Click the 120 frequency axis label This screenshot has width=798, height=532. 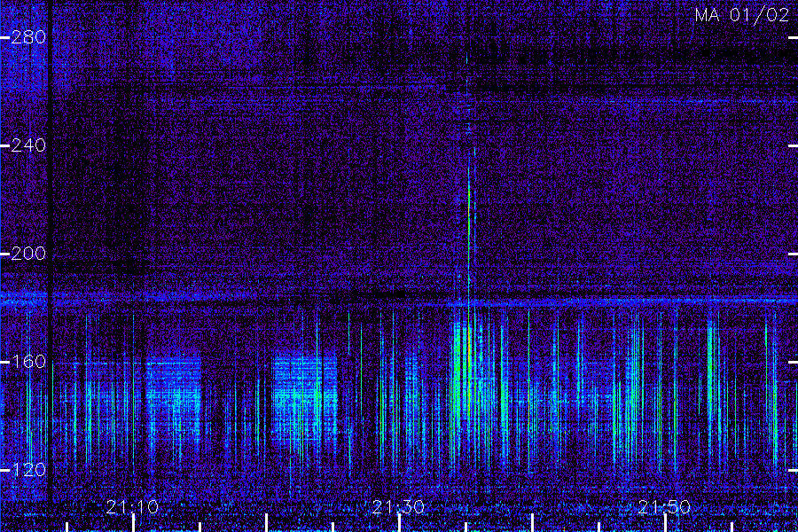28,470
